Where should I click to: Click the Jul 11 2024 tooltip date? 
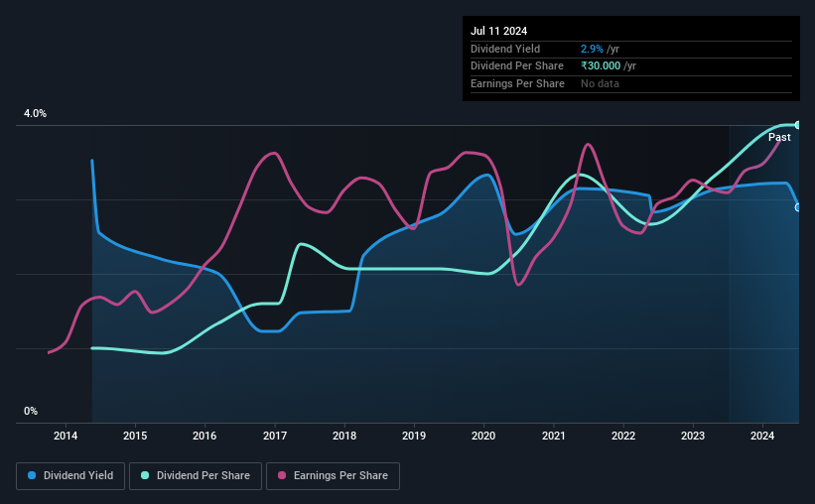[498, 31]
